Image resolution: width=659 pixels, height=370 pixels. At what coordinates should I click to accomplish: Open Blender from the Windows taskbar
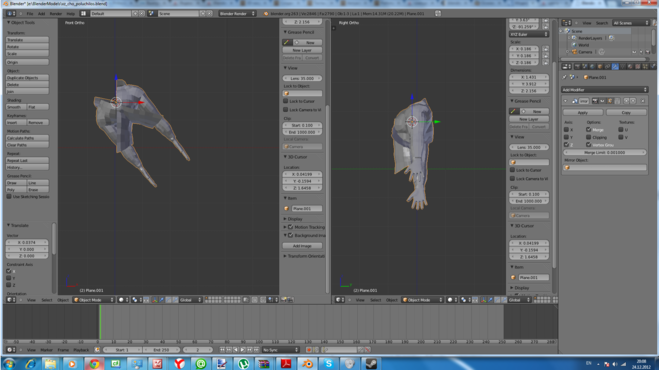point(308,363)
